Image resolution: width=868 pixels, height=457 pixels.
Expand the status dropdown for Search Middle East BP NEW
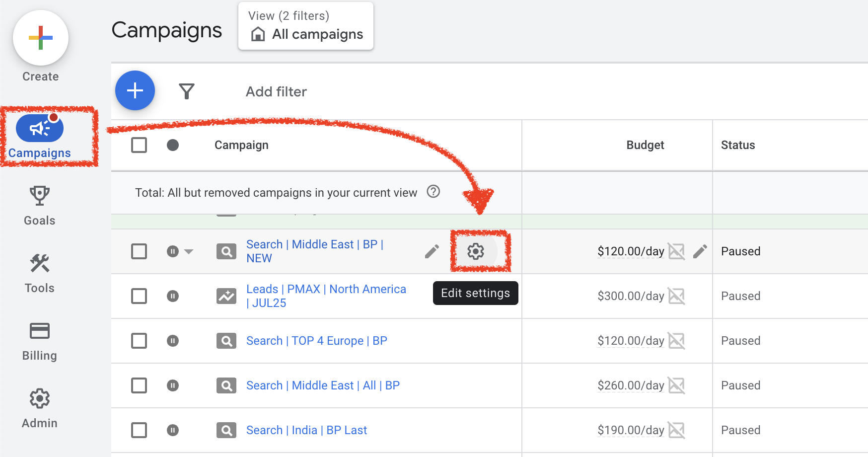[189, 251]
